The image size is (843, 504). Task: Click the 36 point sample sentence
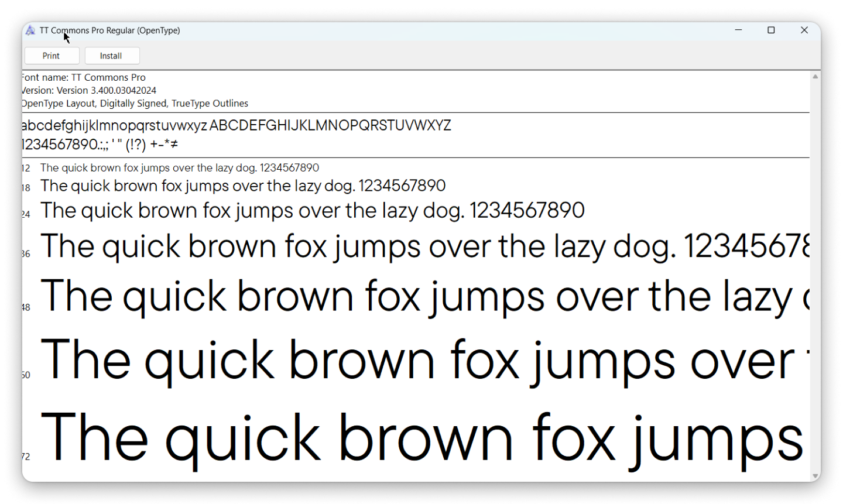pos(425,246)
